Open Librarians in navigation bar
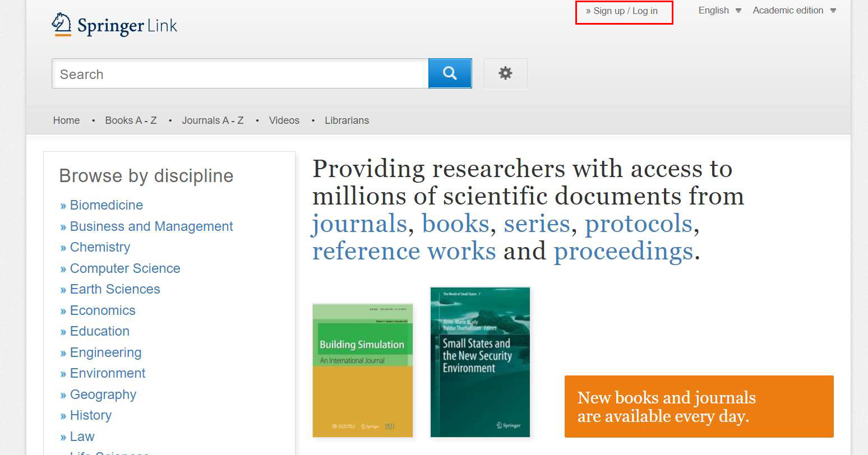 click(x=347, y=120)
